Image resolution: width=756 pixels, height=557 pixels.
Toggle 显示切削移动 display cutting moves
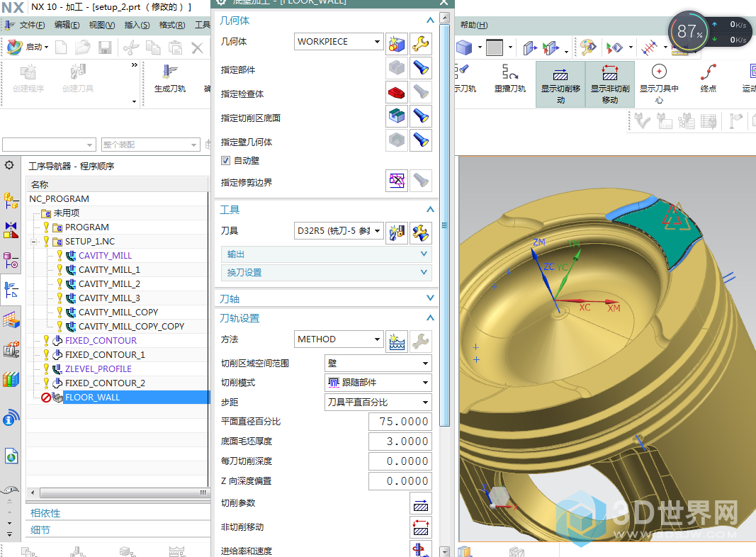point(560,84)
